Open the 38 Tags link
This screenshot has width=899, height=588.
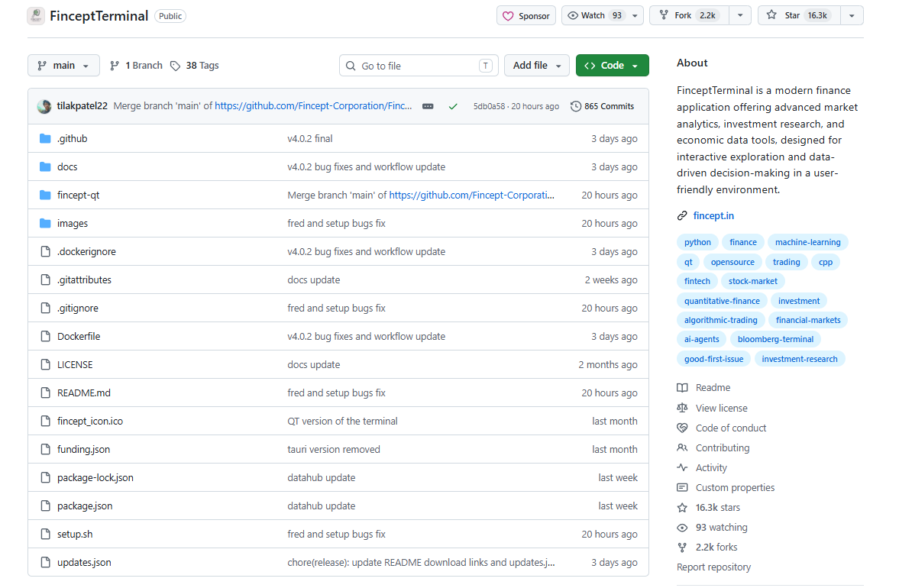coord(195,66)
